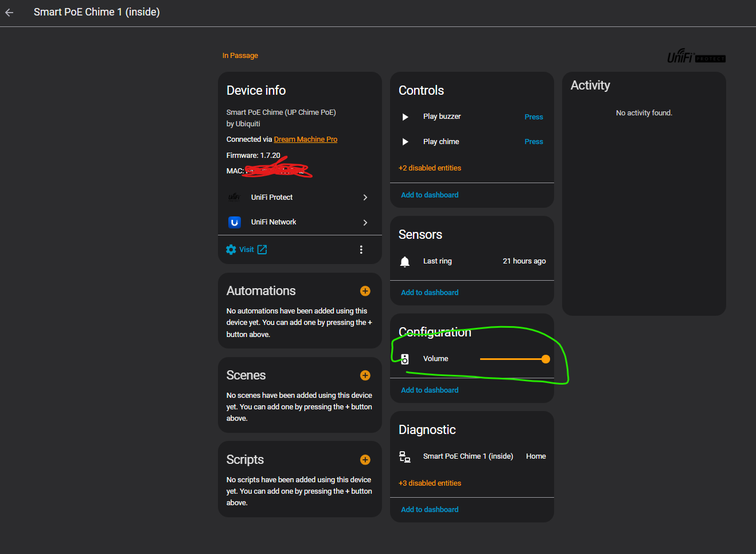Screen dimensions: 756x554
Task: Add a new scene with plus icon
Action: (x=365, y=375)
